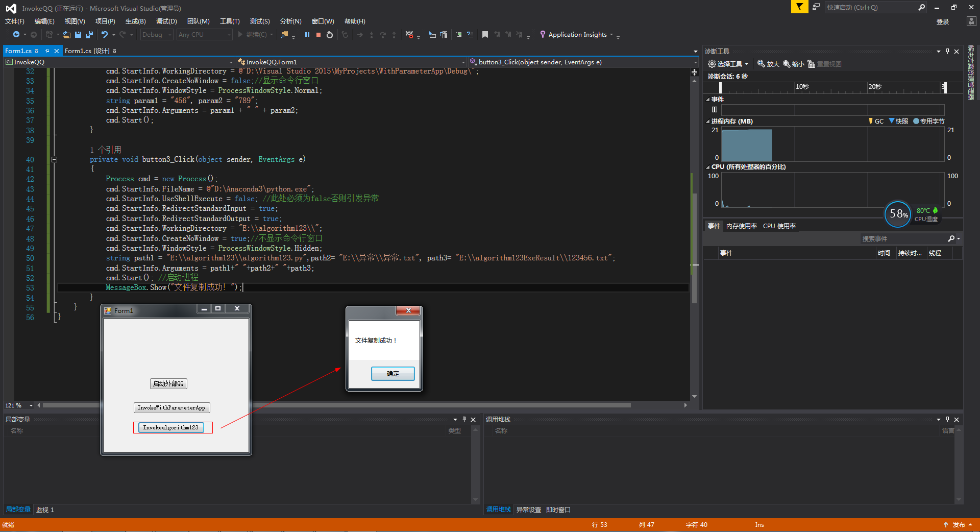Open the 调试(D) menu

(165, 21)
